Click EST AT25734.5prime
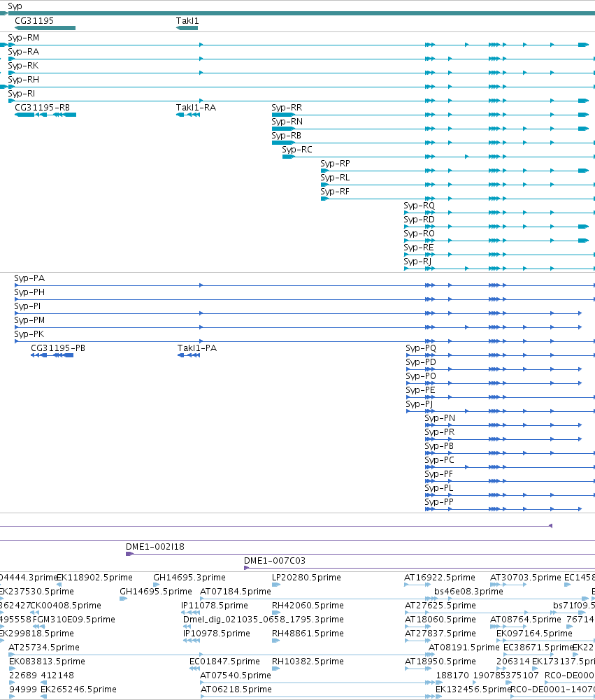Screen dimensions: 595x700 pos(44,648)
